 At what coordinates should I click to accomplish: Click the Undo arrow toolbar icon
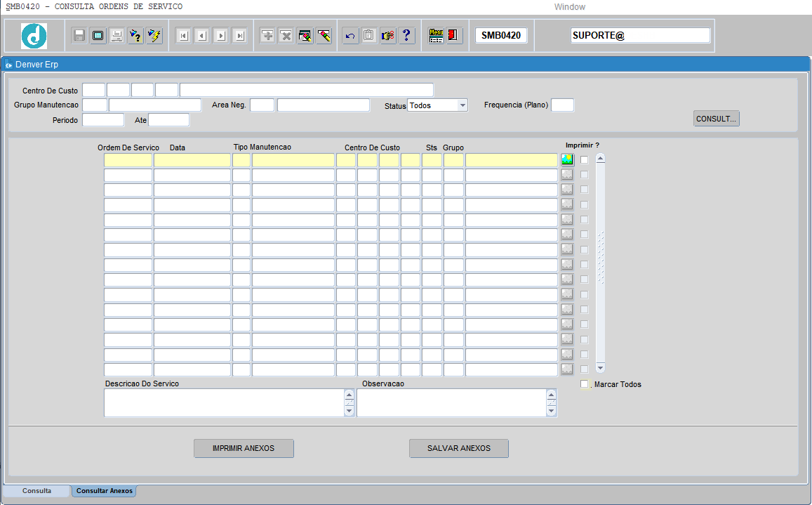tap(351, 36)
